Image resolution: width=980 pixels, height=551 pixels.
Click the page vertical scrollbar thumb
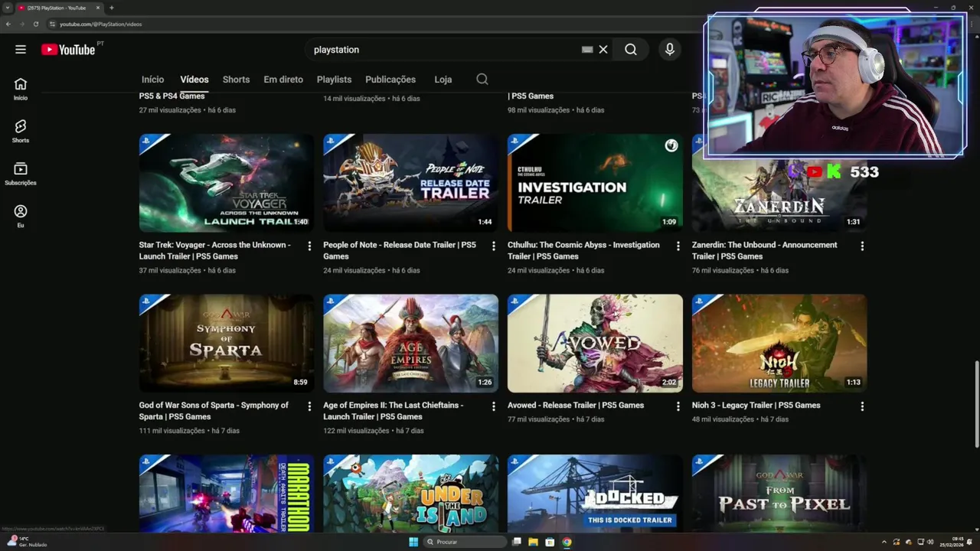[x=975, y=403]
